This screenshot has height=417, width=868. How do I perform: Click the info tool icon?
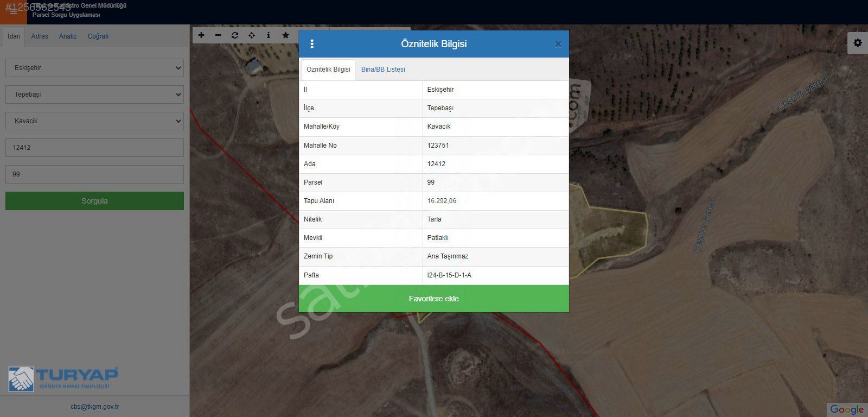coord(269,35)
